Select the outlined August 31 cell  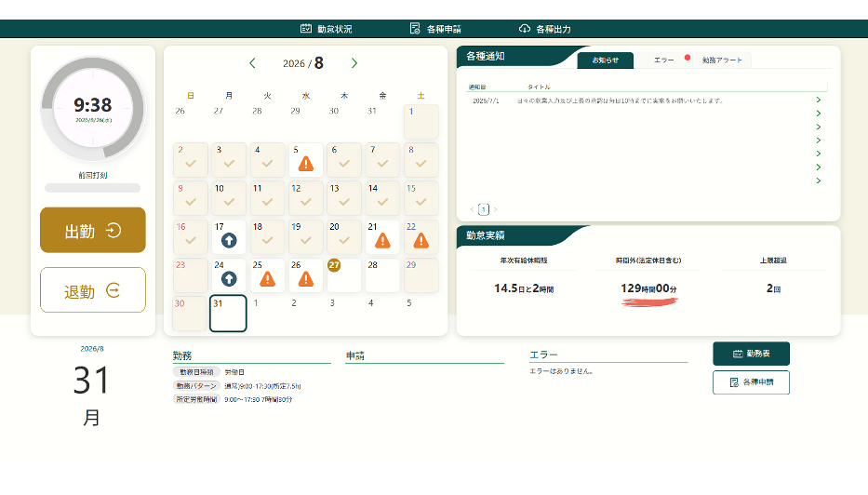click(228, 314)
